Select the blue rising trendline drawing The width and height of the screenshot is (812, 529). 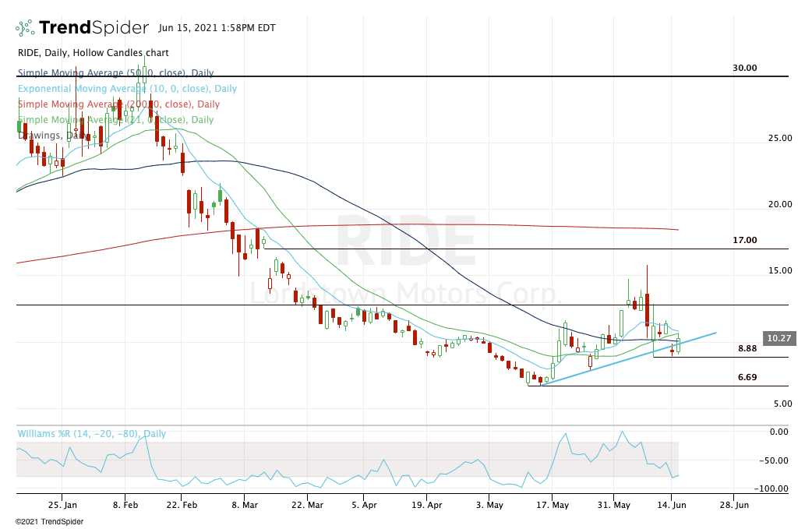(x=628, y=359)
